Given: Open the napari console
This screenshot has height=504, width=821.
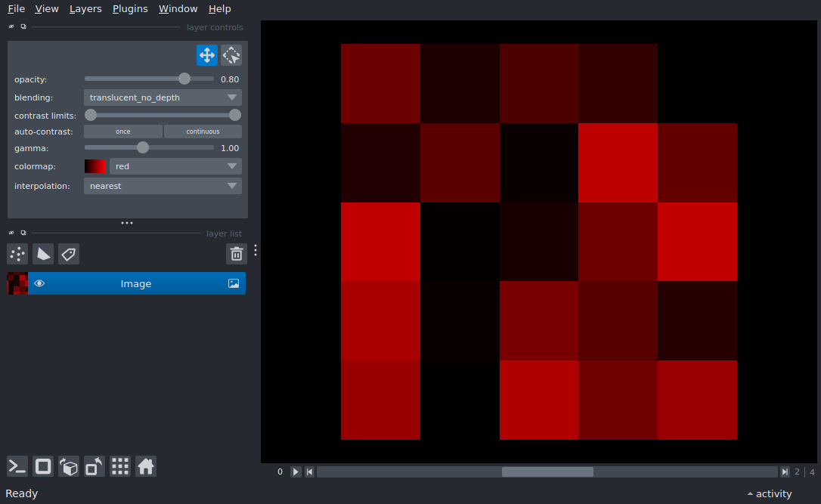Looking at the screenshot, I should coord(17,466).
